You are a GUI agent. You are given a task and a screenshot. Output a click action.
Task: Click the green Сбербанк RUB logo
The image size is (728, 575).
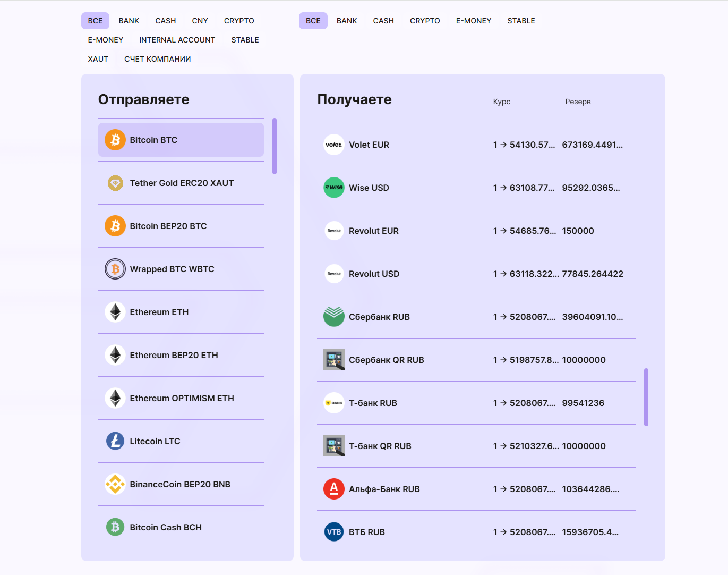(x=334, y=317)
